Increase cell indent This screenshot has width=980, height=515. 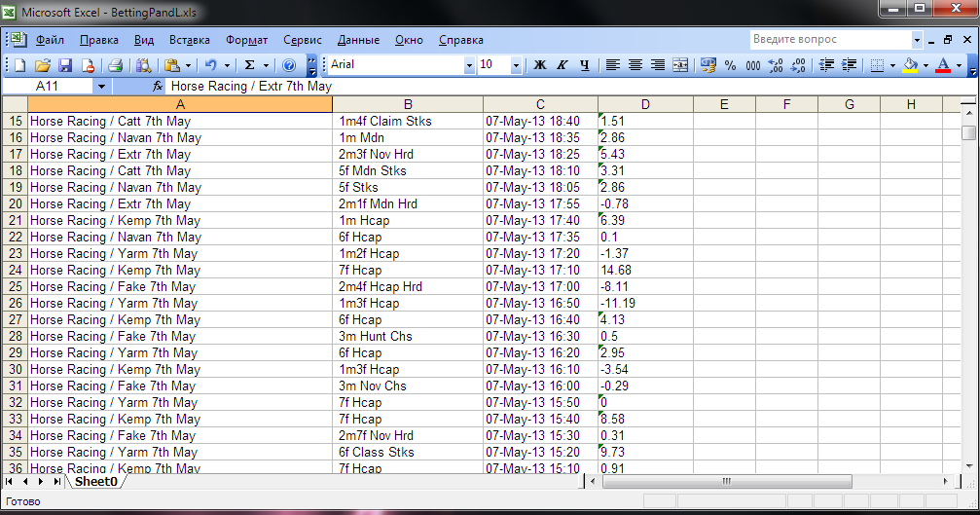(x=849, y=65)
